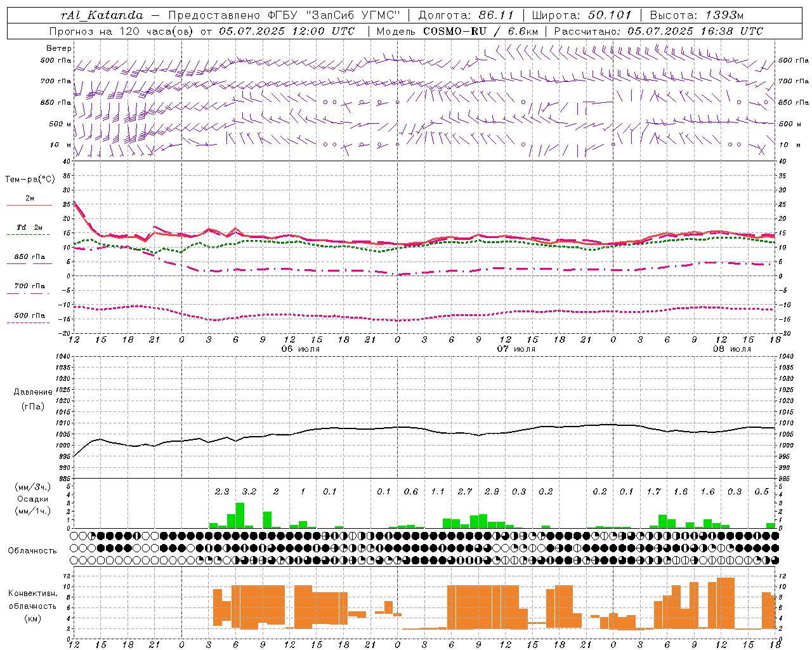The height and width of the screenshot is (650, 812).
Task: Select the 08 июля date label
Action: (x=732, y=349)
